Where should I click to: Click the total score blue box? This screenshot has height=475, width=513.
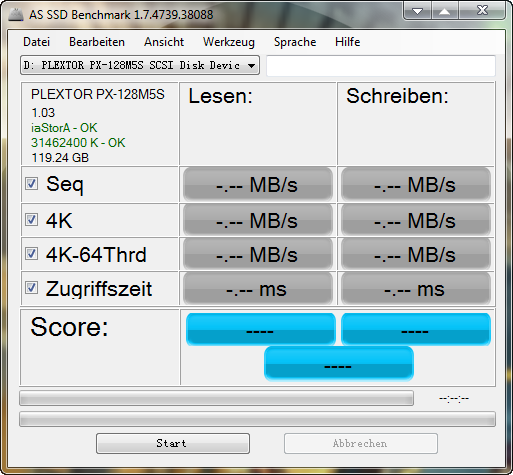339,364
